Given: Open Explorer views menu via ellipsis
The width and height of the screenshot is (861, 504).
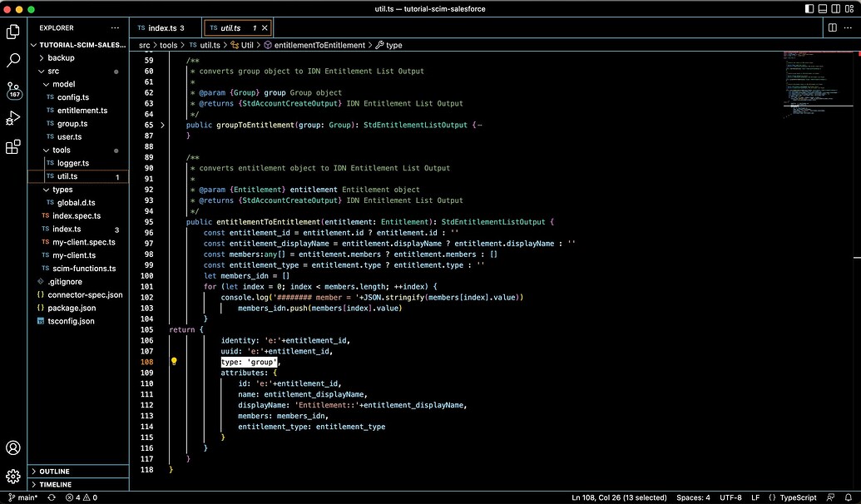Looking at the screenshot, I should (x=115, y=27).
